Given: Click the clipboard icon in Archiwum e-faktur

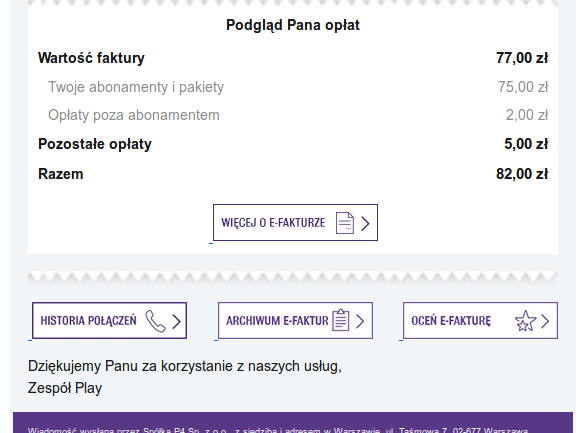Looking at the screenshot, I should (x=341, y=320).
